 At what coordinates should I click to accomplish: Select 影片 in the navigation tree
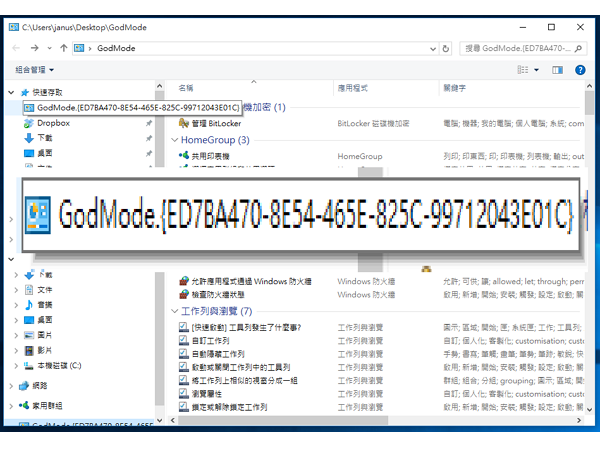(45, 351)
